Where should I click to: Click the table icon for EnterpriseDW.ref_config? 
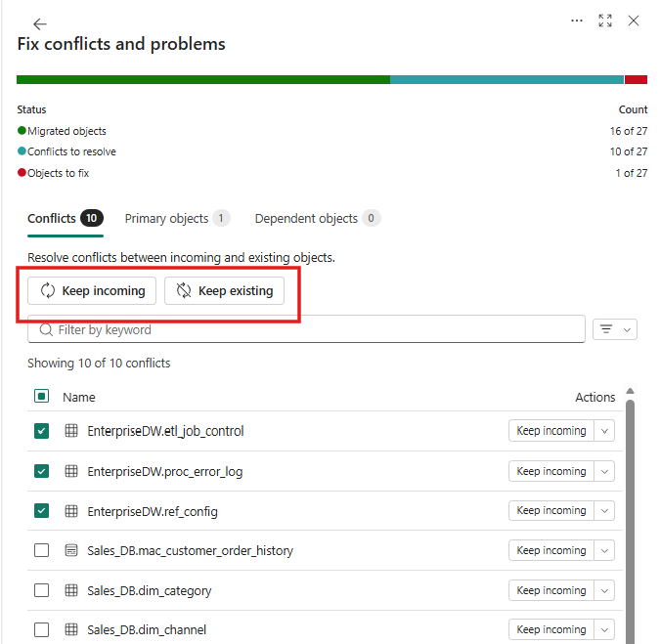[71, 511]
